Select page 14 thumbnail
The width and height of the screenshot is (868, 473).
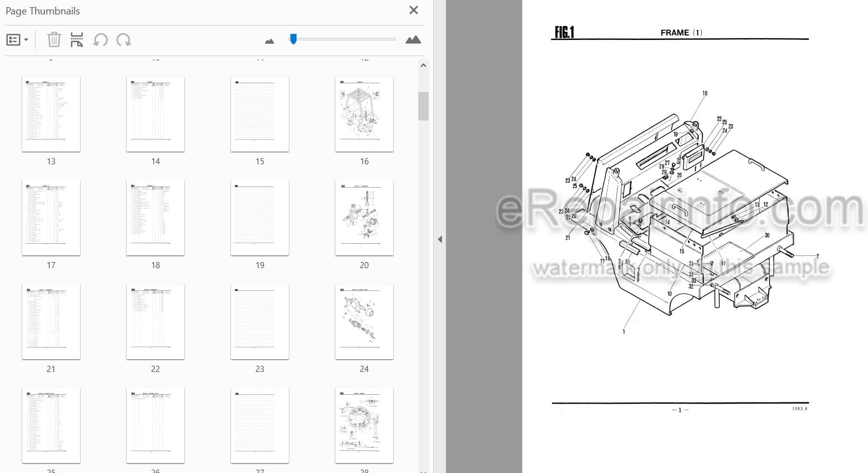tap(155, 114)
